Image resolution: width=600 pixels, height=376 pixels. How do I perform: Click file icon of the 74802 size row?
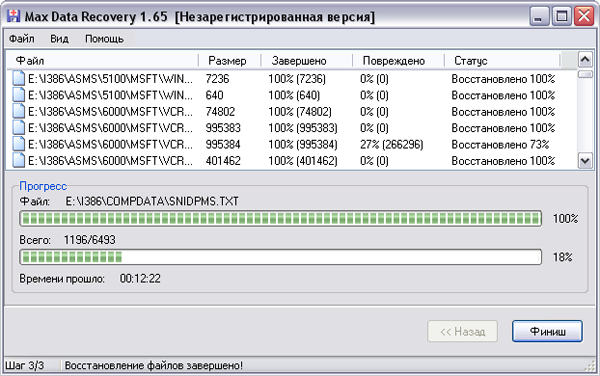(18, 111)
